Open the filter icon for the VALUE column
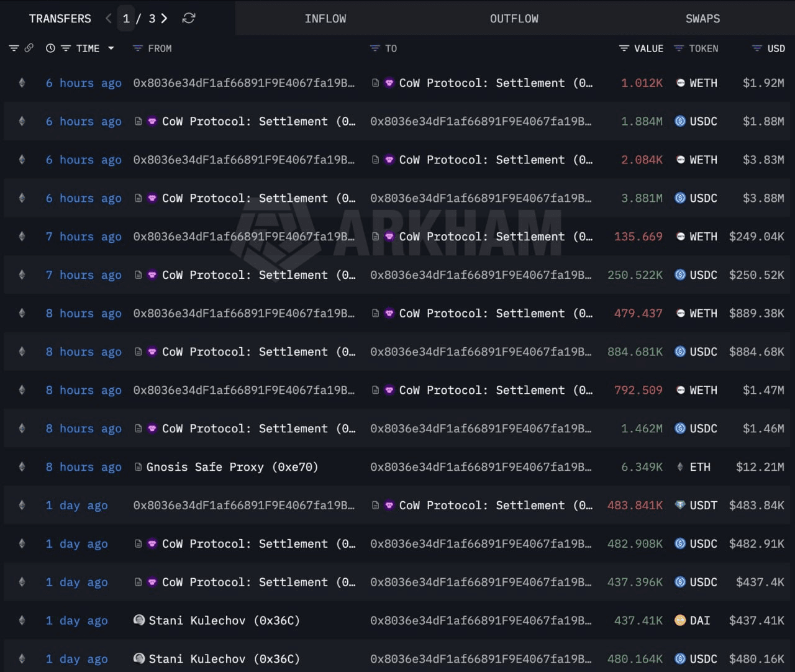The width and height of the screenshot is (795, 672). pos(623,48)
